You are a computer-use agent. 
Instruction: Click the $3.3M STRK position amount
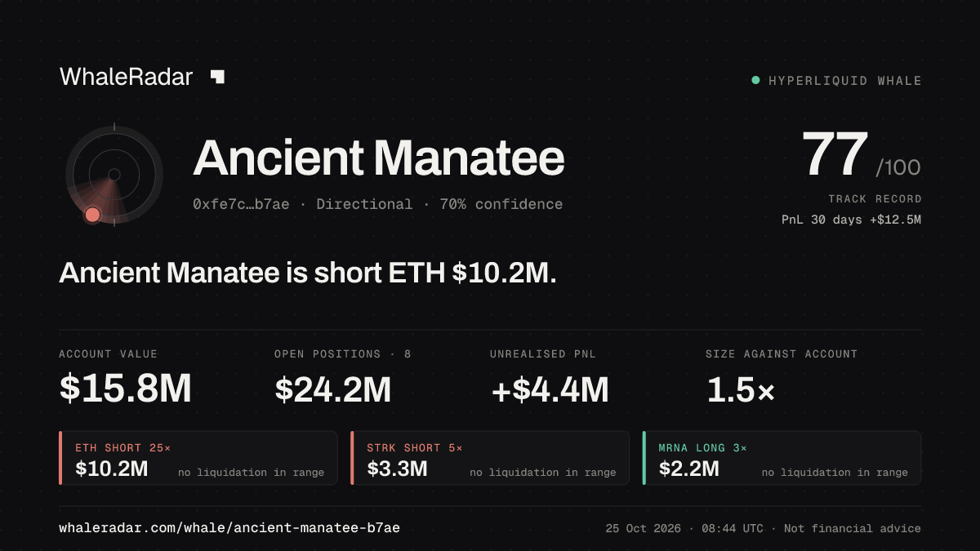tap(397, 469)
